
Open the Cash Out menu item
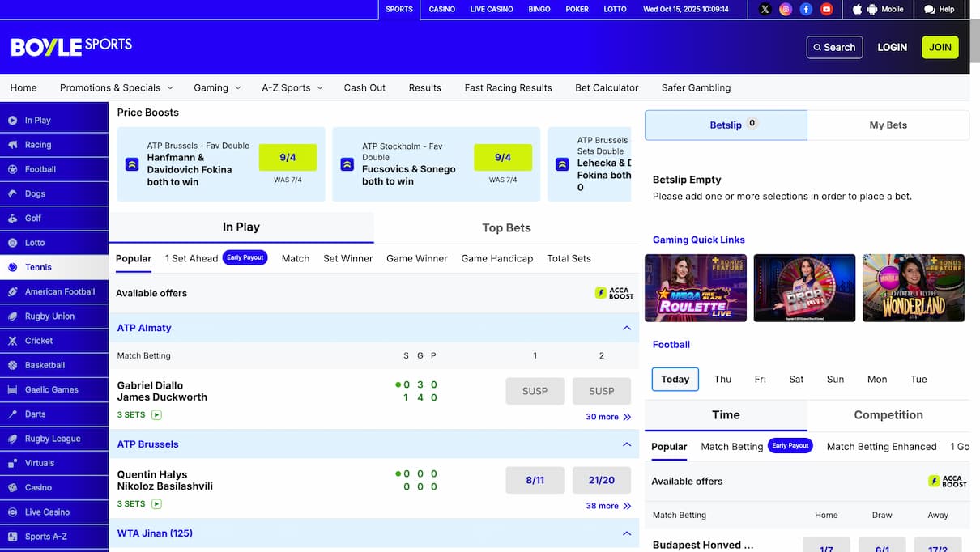click(364, 87)
